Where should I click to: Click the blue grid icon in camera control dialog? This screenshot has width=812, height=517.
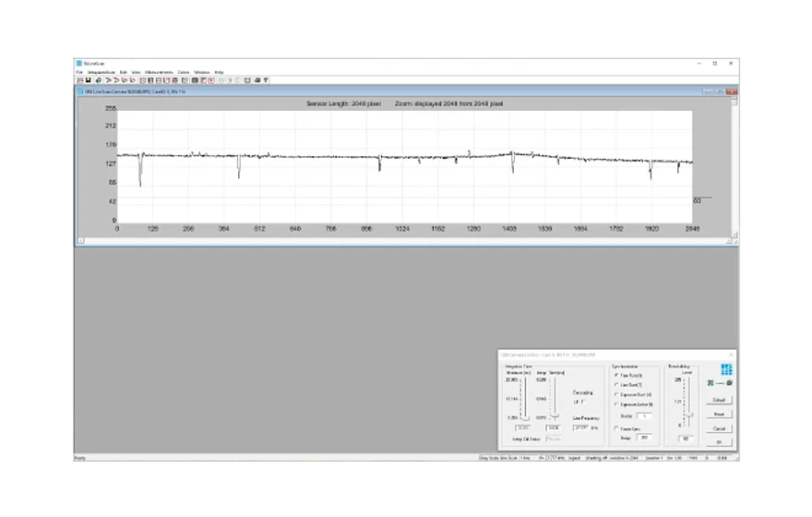726,369
